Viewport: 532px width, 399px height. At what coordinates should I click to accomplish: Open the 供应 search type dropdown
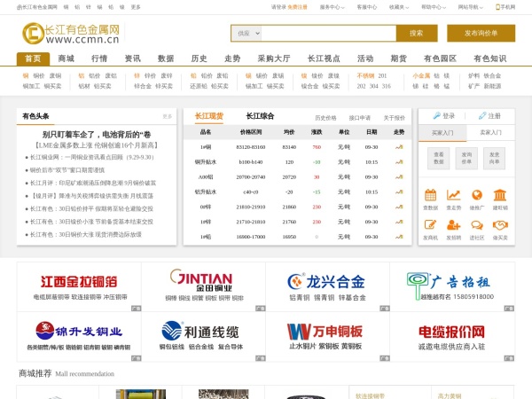246,34
